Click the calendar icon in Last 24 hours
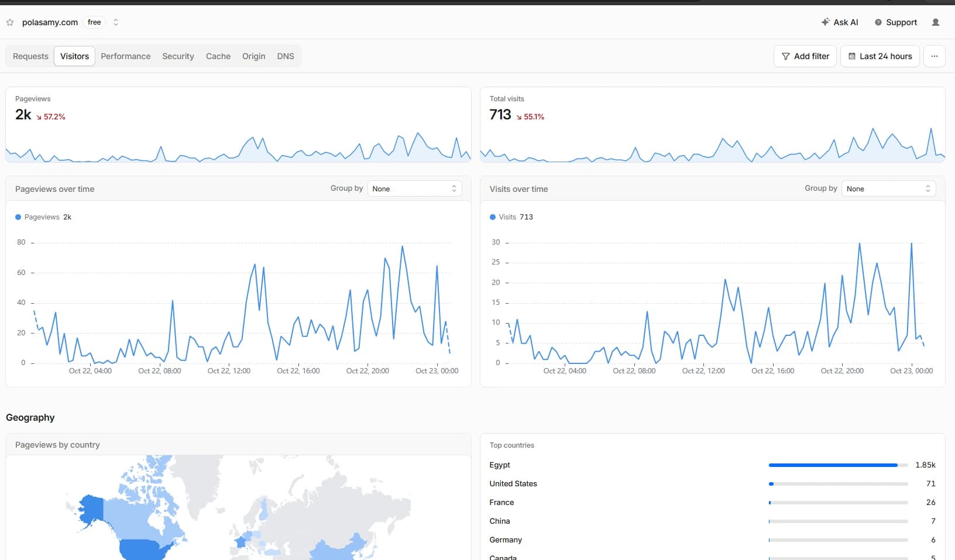The image size is (955, 560). (x=852, y=56)
